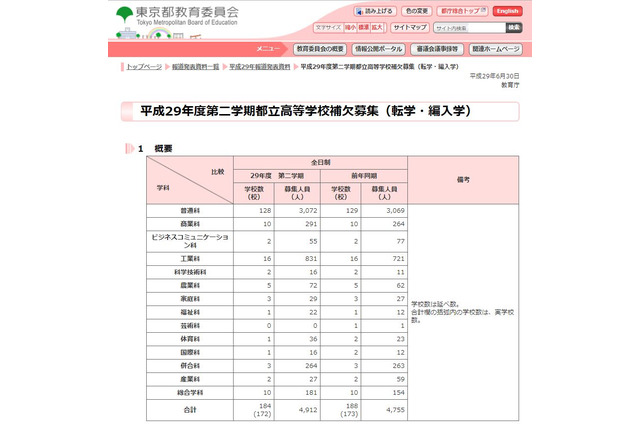640x426 pixels.
Task: Click the 併合科 row label
Action: coord(190,366)
